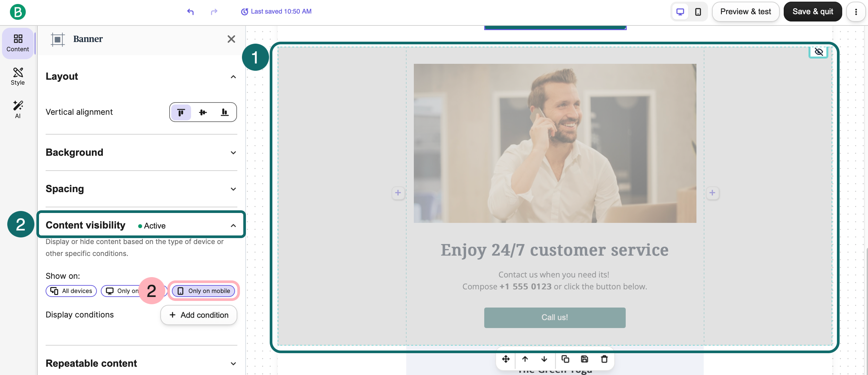Collapse the Content visibility section
The height and width of the screenshot is (375, 868).
coord(233,225)
